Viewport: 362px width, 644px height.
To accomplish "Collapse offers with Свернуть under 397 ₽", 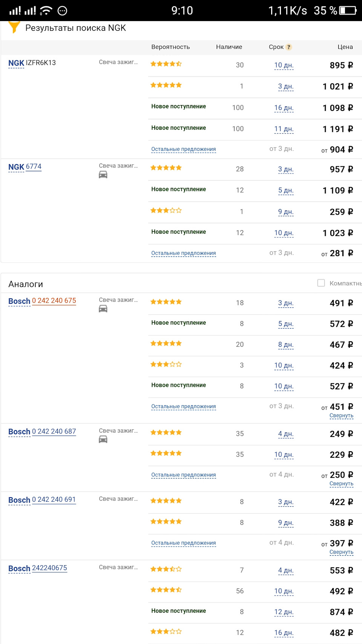I will pyautogui.click(x=341, y=552).
